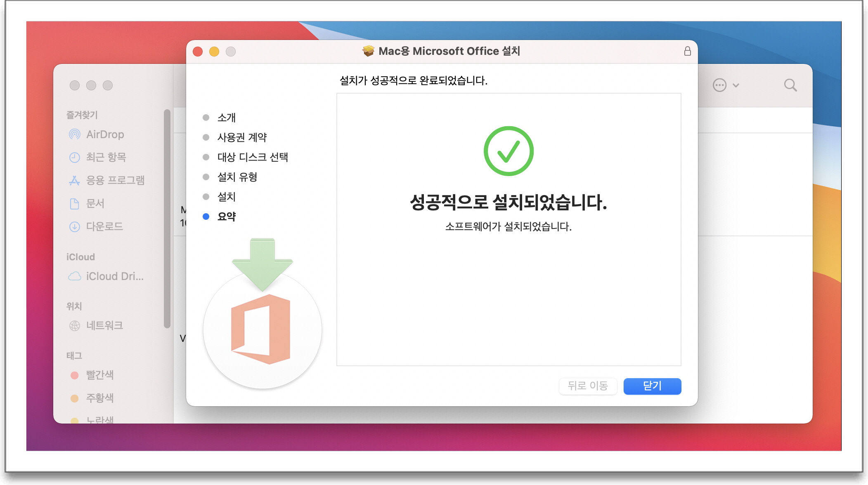Click the Office logo installer graphic

pos(262,314)
